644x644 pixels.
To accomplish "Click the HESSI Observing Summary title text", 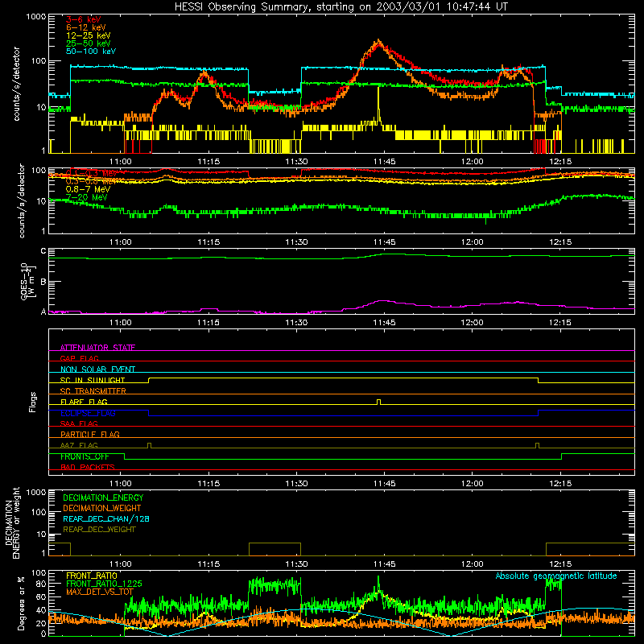I will 341,6.
